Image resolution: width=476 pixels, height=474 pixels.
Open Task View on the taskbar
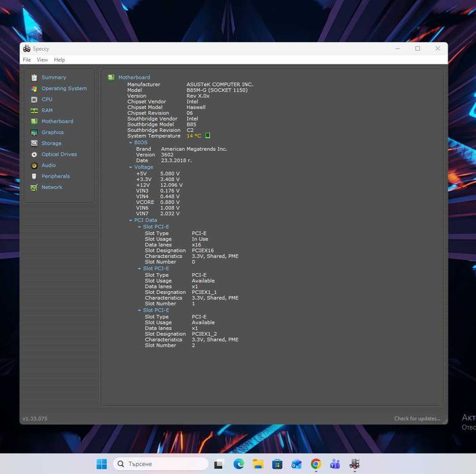[219, 465]
